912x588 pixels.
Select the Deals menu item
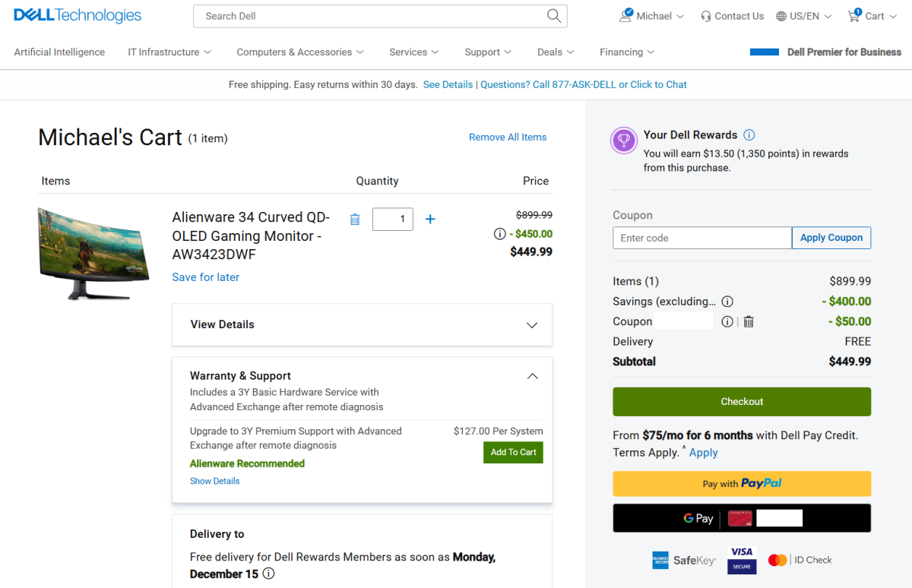tap(555, 52)
